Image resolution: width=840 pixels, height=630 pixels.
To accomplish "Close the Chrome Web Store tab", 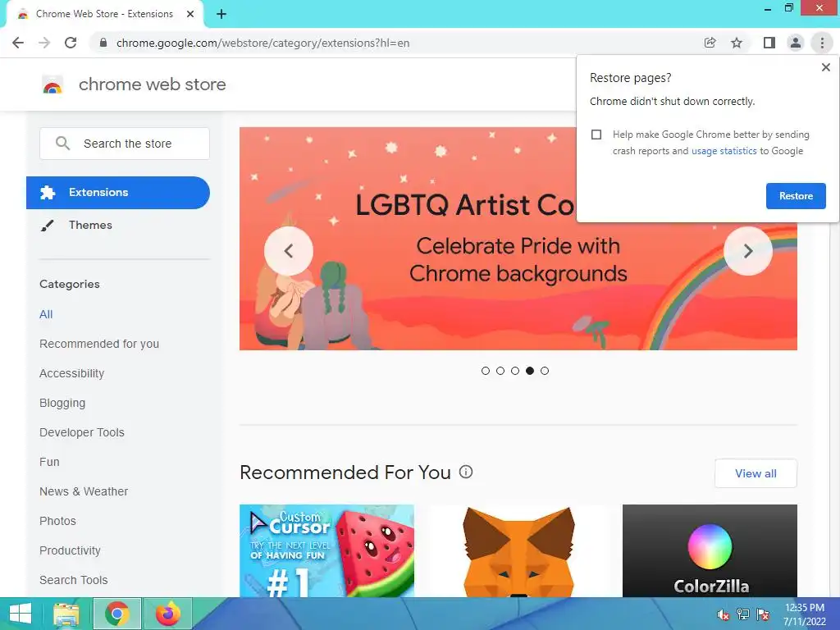I will (190, 15).
